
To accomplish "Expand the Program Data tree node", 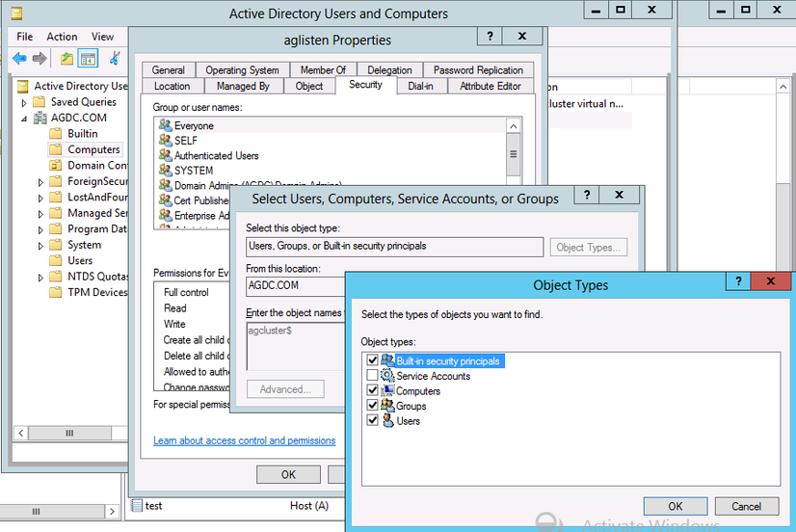I will pos(40,230).
